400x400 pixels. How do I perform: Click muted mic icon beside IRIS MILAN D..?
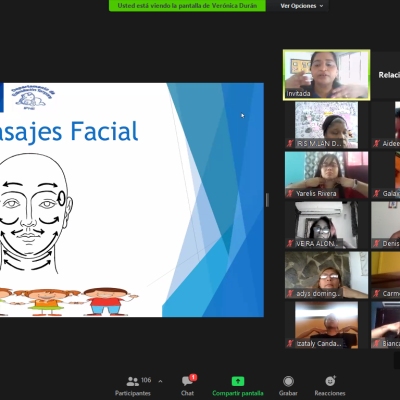click(x=290, y=143)
